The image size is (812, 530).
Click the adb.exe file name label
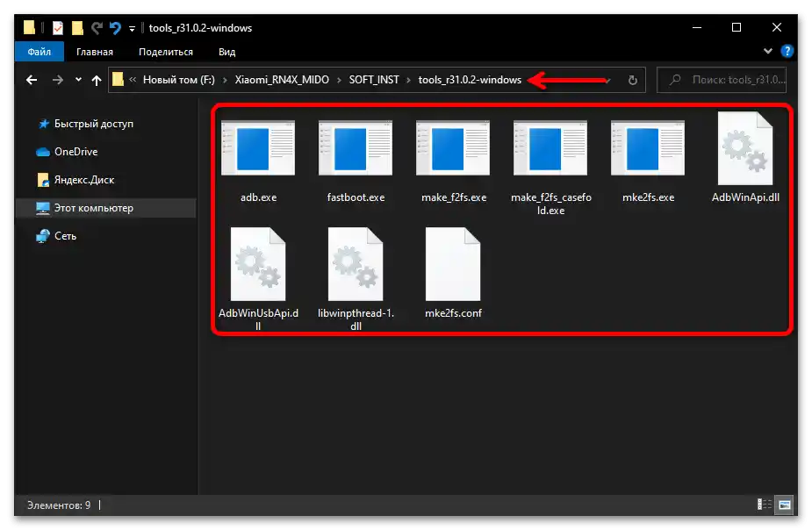pyautogui.click(x=258, y=197)
